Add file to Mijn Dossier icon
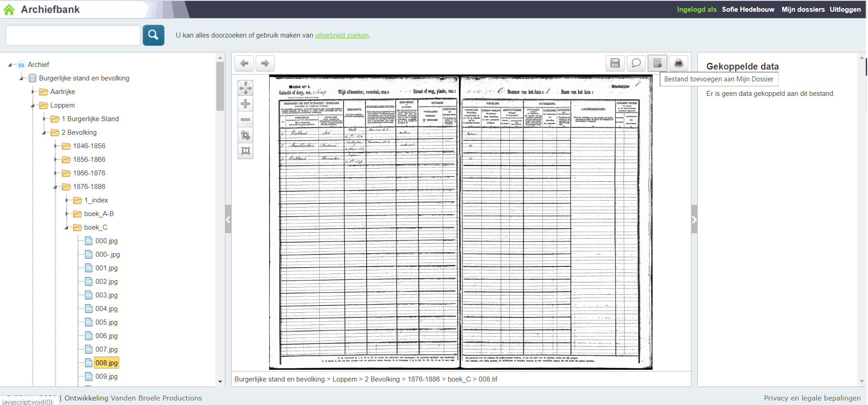Viewport: 868px width, 405px height. coord(658,63)
